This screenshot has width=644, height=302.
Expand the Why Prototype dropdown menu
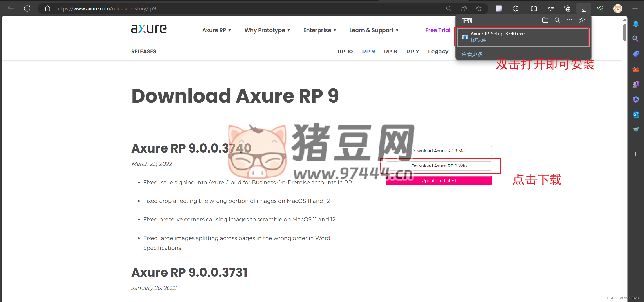[267, 30]
